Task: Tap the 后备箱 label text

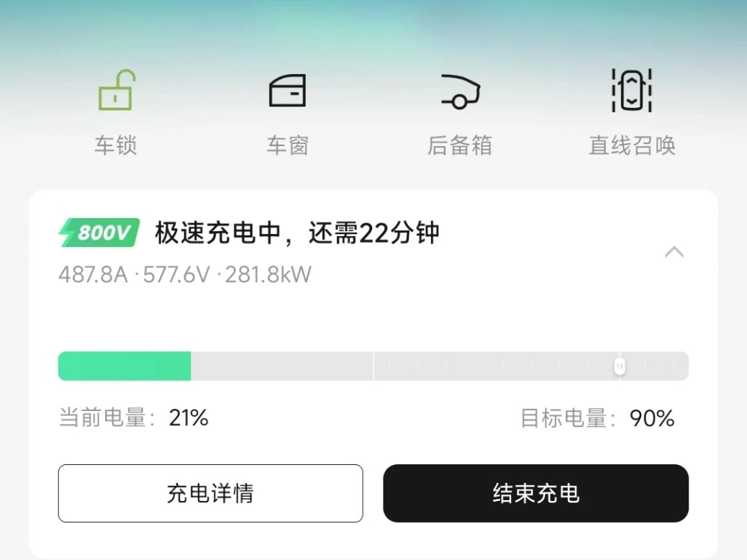Action: pos(460,145)
